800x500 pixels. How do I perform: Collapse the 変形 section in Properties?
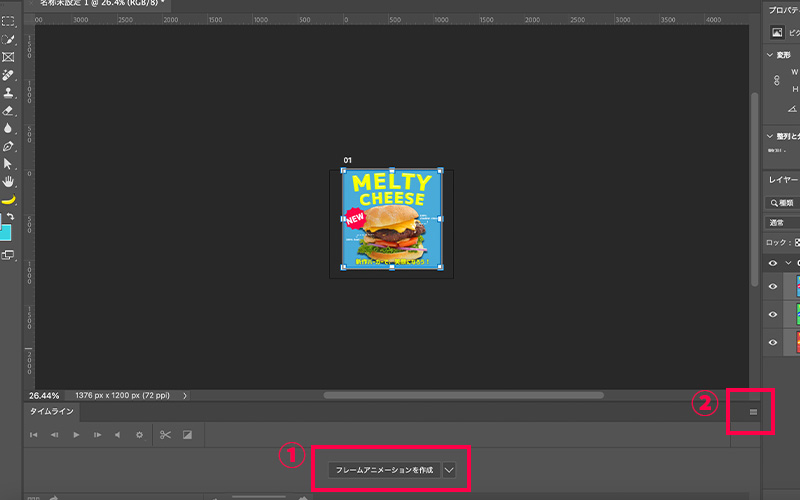(x=770, y=55)
